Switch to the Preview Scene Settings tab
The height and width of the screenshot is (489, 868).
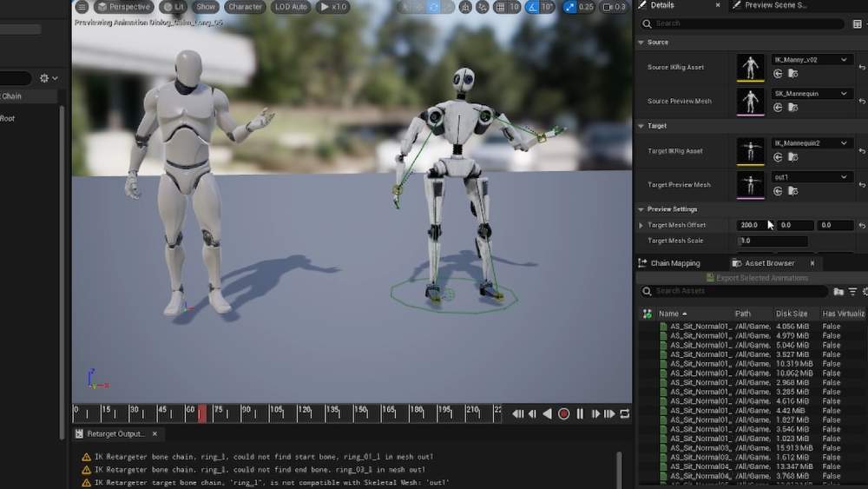click(x=773, y=5)
